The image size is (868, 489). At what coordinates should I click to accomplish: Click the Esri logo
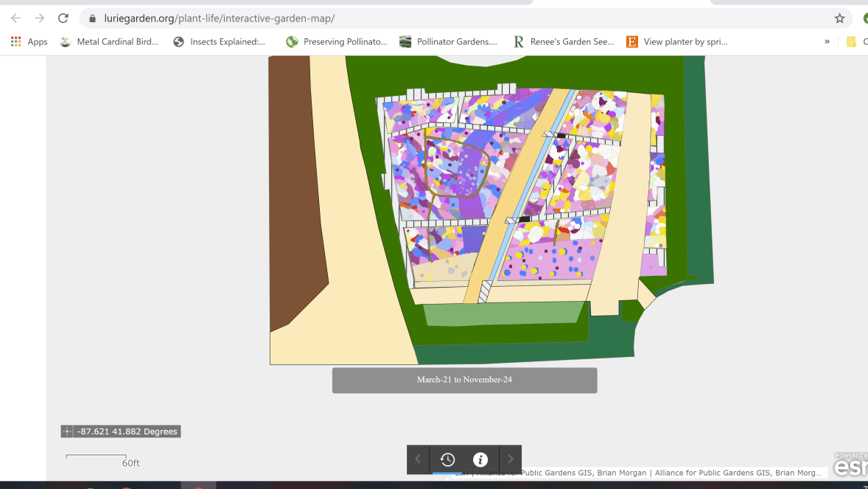(x=851, y=466)
